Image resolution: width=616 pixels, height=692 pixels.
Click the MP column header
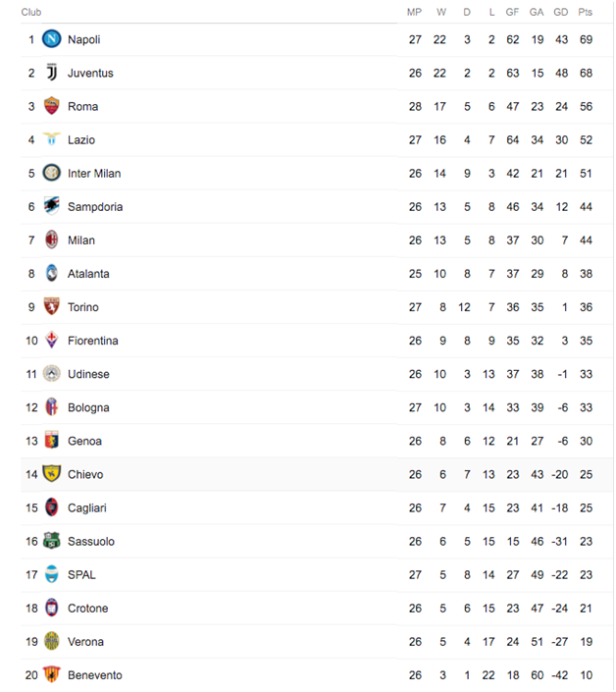[414, 12]
